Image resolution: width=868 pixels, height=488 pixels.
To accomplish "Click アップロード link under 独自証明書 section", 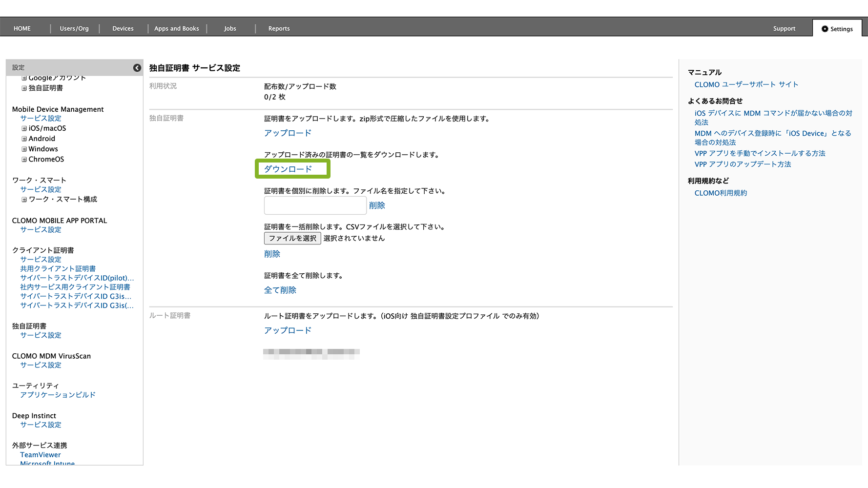I will click(x=288, y=133).
